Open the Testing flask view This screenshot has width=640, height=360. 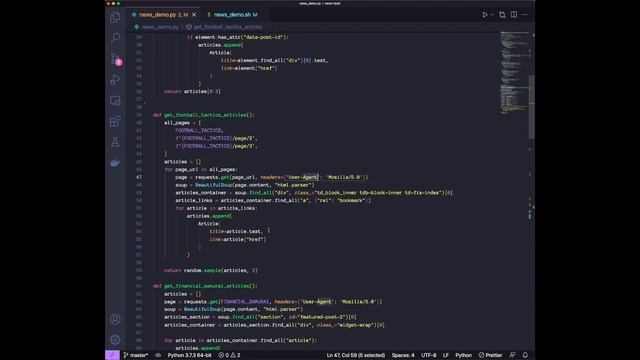[x=115, y=142]
